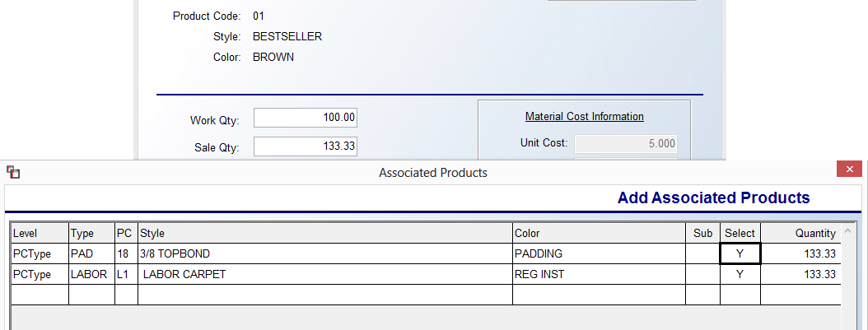The height and width of the screenshot is (330, 868).
Task: Click the Sale Qty input field
Action: tap(306, 146)
